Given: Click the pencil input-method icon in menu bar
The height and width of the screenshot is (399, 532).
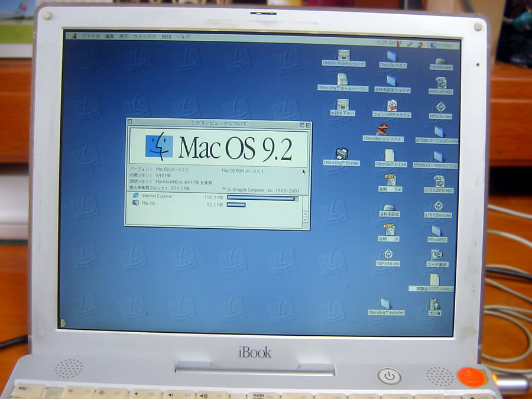Looking at the screenshot, I should [410, 44].
